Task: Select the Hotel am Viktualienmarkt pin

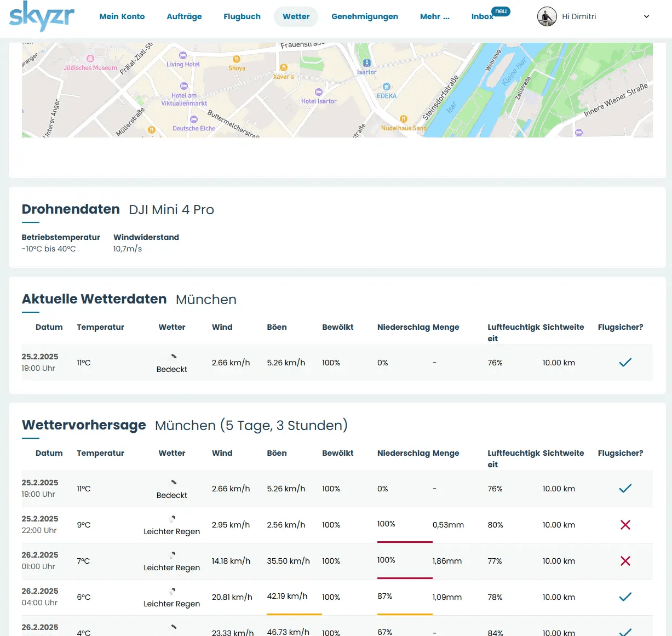Action: pos(184,86)
